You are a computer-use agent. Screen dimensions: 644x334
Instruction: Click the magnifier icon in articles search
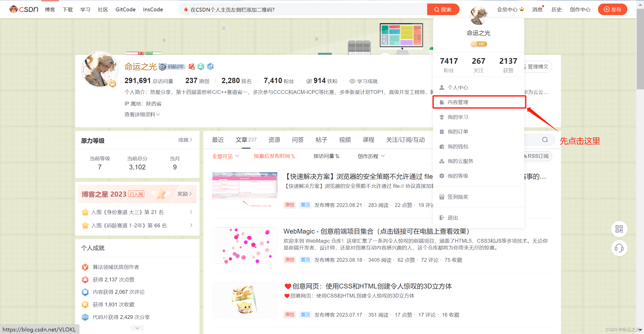click(545, 140)
